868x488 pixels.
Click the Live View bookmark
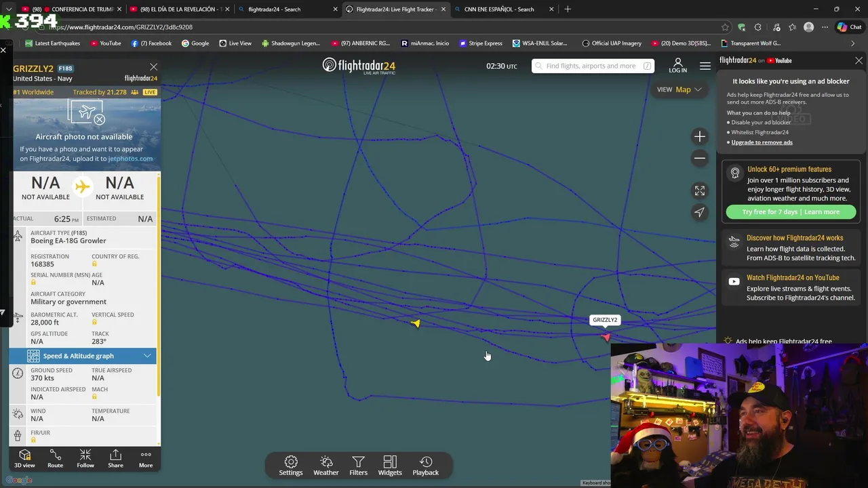(x=235, y=43)
